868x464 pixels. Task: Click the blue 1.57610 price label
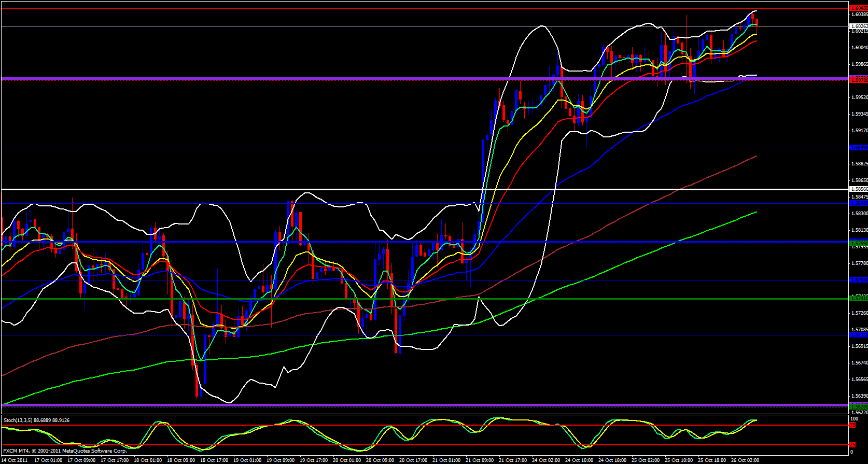(x=858, y=280)
